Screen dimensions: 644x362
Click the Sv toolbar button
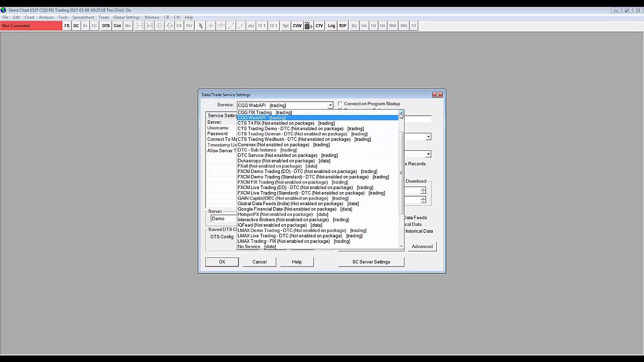coord(85,26)
